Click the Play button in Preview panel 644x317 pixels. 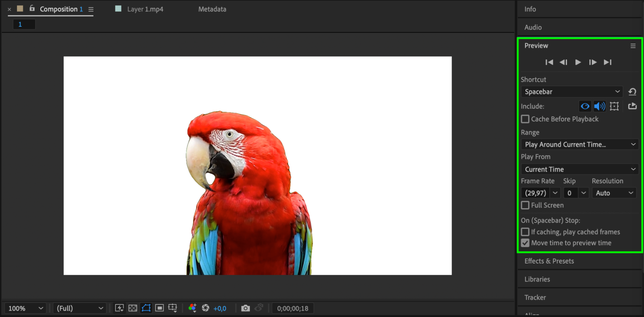(578, 62)
